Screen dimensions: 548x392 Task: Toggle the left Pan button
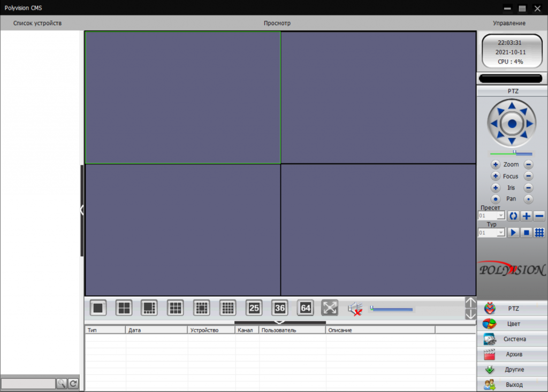[496, 199]
